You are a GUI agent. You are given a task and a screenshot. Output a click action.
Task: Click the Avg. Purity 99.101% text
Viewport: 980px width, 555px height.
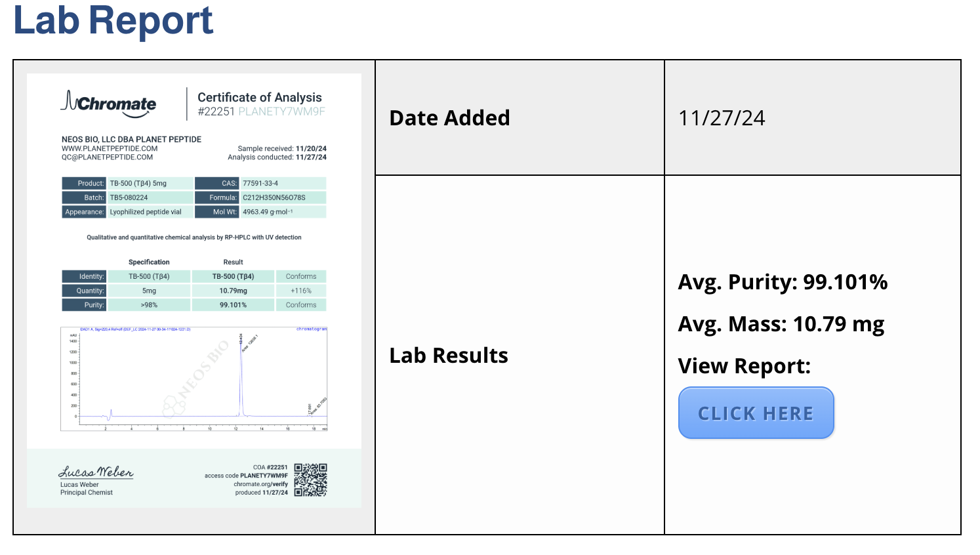pos(783,282)
